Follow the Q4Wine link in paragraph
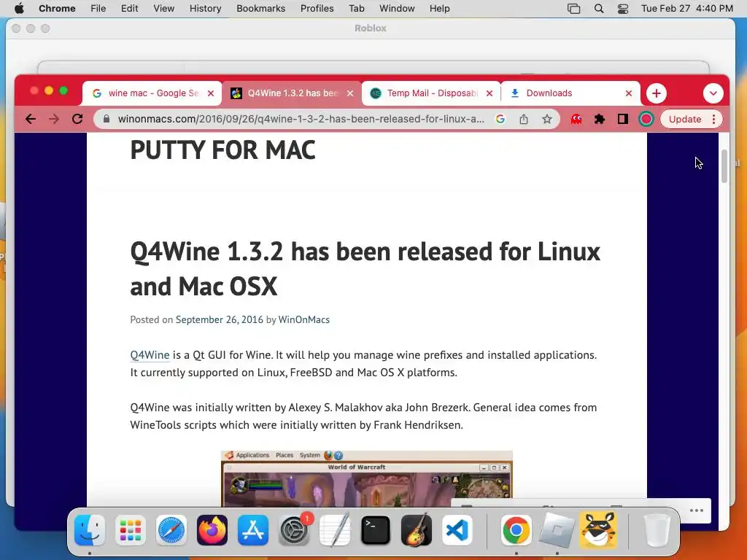This screenshot has height=560, width=747. (x=150, y=355)
